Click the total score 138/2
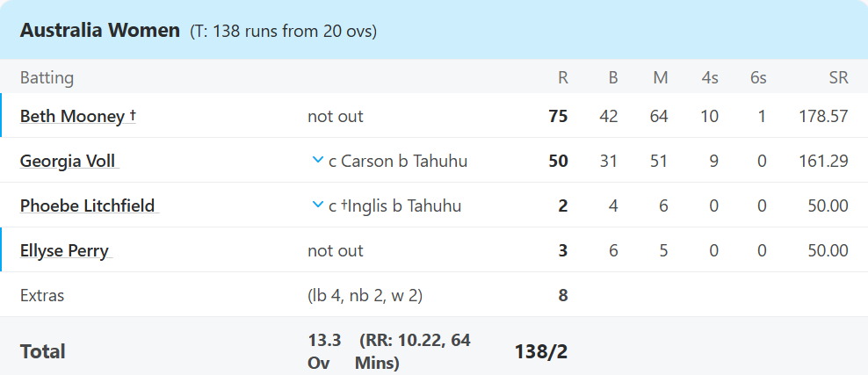Viewport: 868px width, 375px height. 541,352
